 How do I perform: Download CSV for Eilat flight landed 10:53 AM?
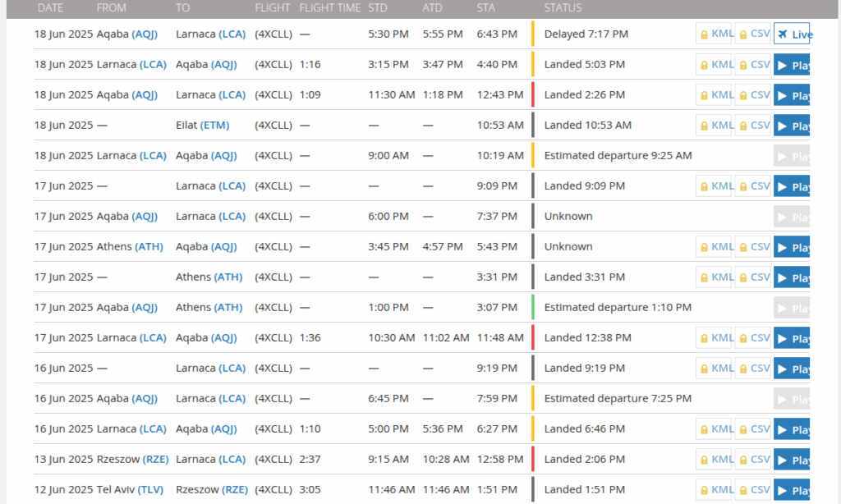pyautogui.click(x=752, y=126)
